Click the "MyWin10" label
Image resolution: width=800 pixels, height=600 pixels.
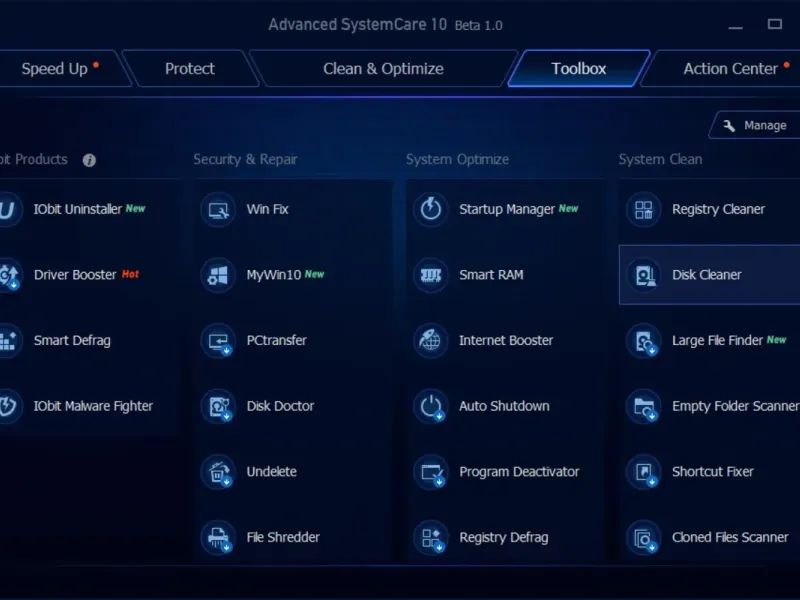pyautogui.click(x=273, y=275)
